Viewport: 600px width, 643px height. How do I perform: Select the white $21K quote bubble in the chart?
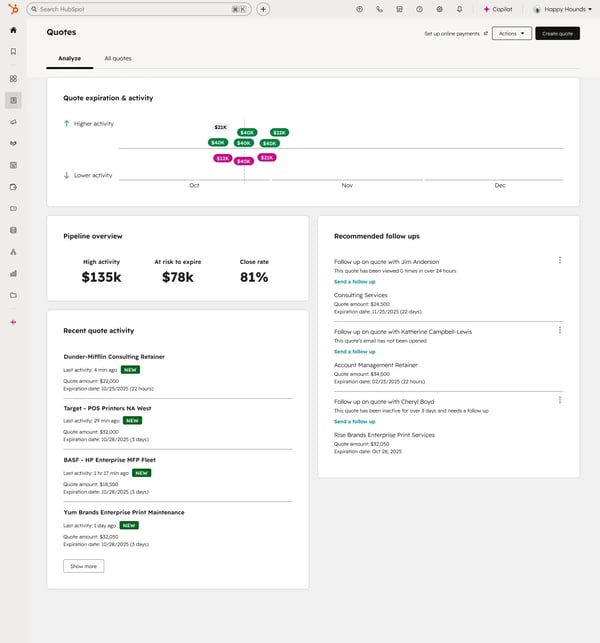tap(220, 127)
